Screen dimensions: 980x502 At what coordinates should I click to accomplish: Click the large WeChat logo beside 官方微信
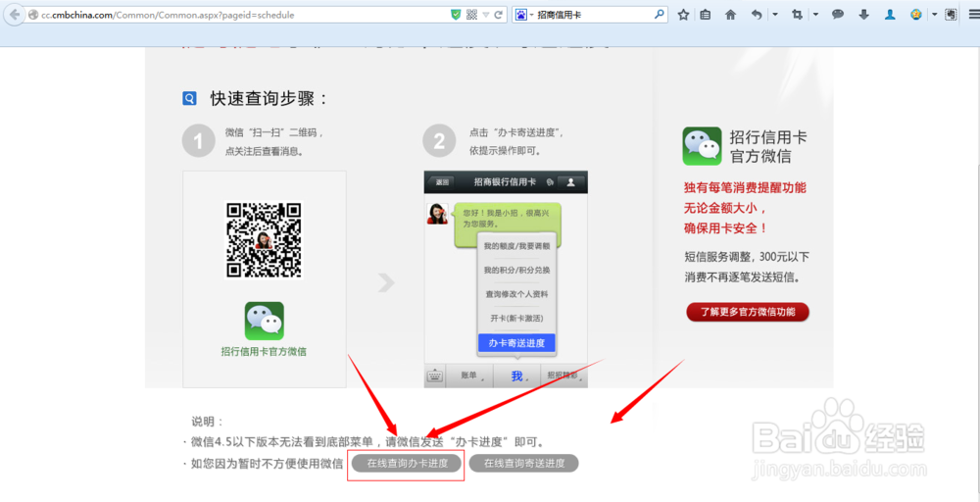702,146
